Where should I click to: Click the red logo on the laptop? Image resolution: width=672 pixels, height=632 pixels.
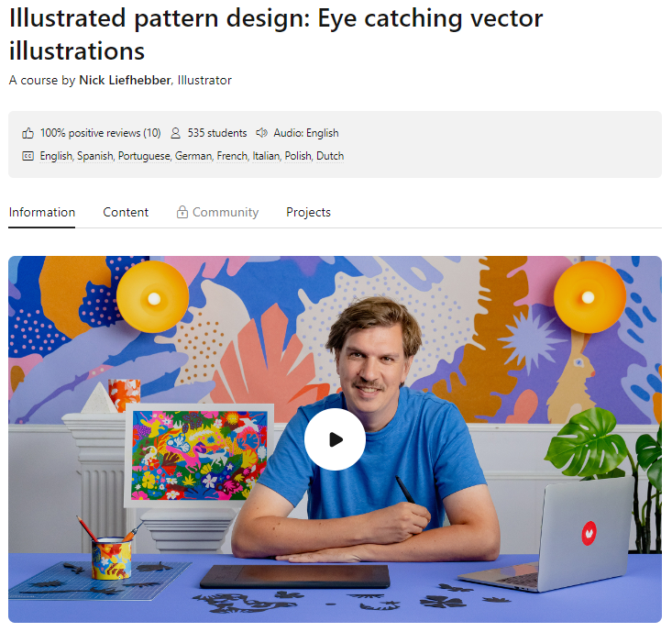click(x=589, y=530)
